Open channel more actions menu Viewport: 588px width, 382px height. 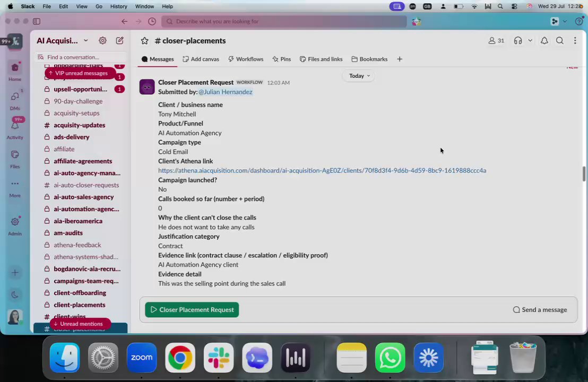coord(575,40)
